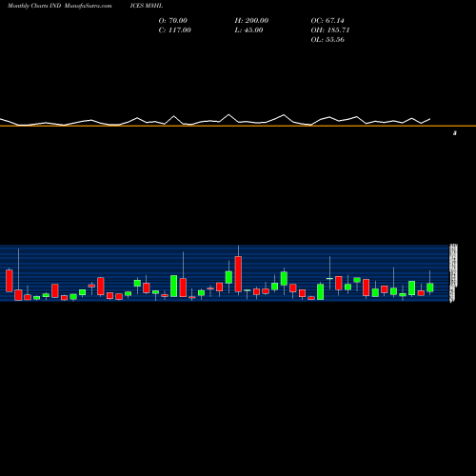Click the price axis labels beside the candles
The width and height of the screenshot is (476, 476).
click(x=453, y=273)
